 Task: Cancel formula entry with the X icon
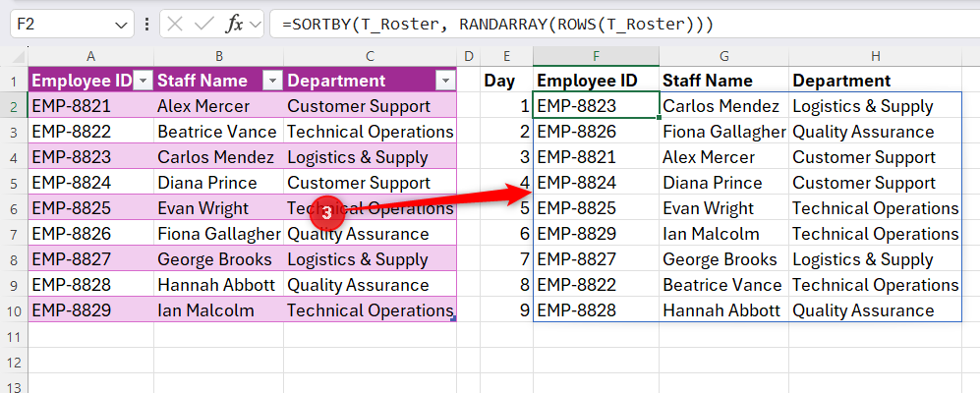click(x=176, y=25)
